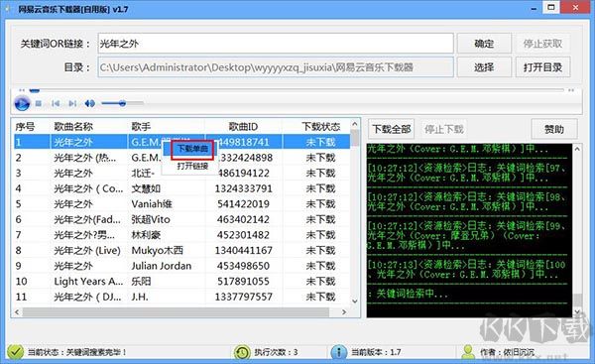
Task: Click the download directory path field
Action: point(276,67)
